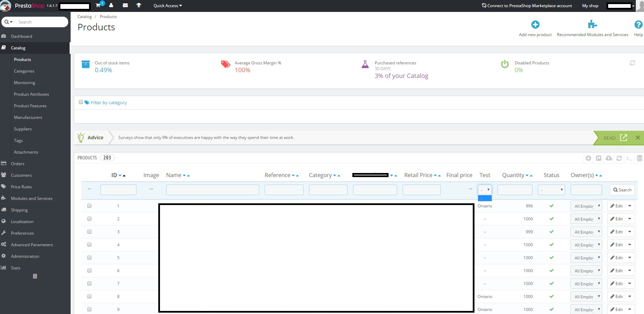Screen dimensions: 644x314
Task: Sort Quantity column descending arrow
Action: (527, 176)
